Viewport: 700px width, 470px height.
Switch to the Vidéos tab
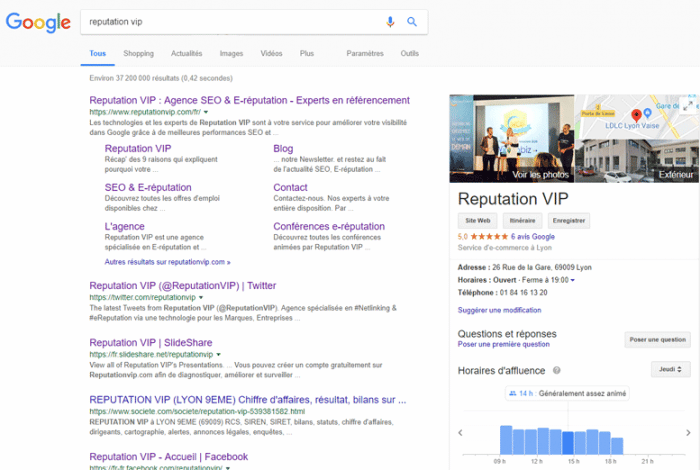coord(271,54)
